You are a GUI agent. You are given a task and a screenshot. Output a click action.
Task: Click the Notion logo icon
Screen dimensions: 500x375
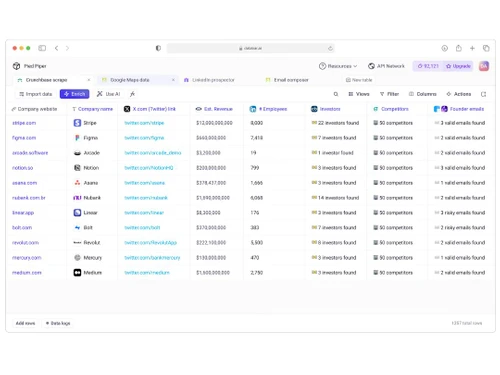pyautogui.click(x=77, y=168)
